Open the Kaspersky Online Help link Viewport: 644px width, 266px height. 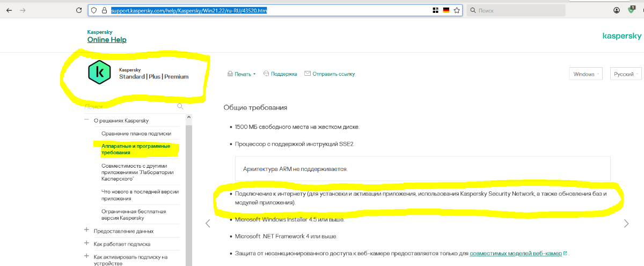click(x=107, y=40)
